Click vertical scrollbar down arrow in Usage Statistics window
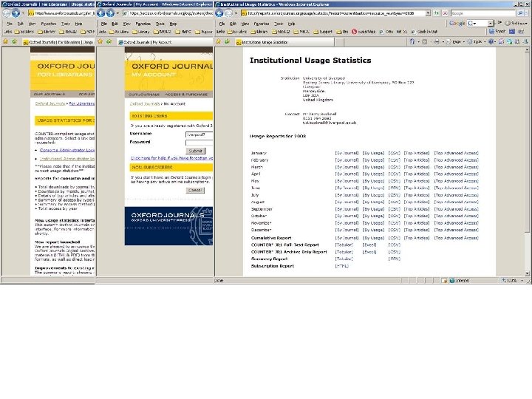The height and width of the screenshot is (399, 532). pos(527,273)
